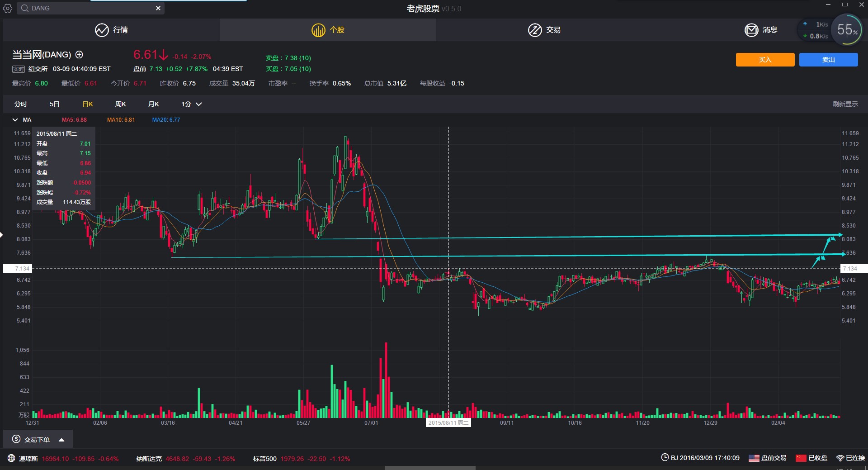Click the blue 卖出 sell button

point(828,60)
